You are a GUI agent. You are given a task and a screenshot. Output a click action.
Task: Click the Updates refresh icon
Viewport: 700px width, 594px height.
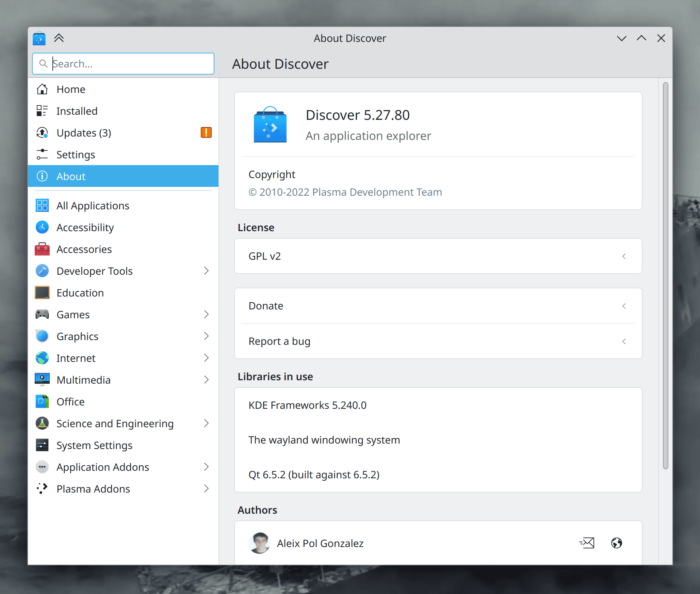click(x=42, y=133)
